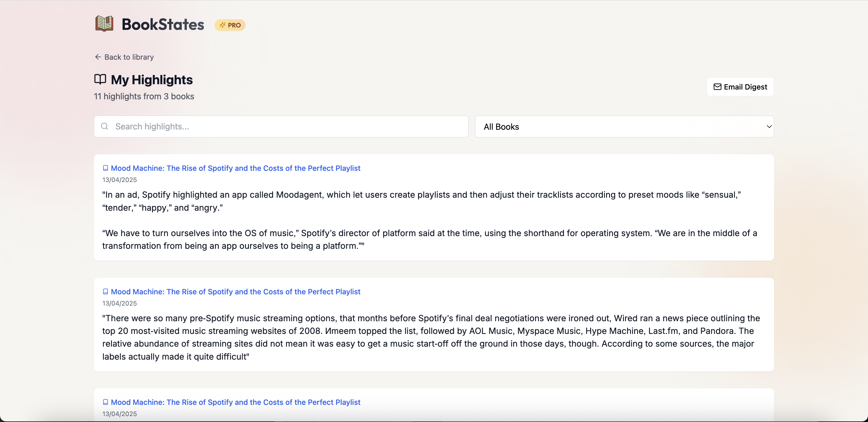Open Mood Machine link in the pre-Spotify streaming highlight card
The width and height of the screenshot is (868, 422).
236,291
